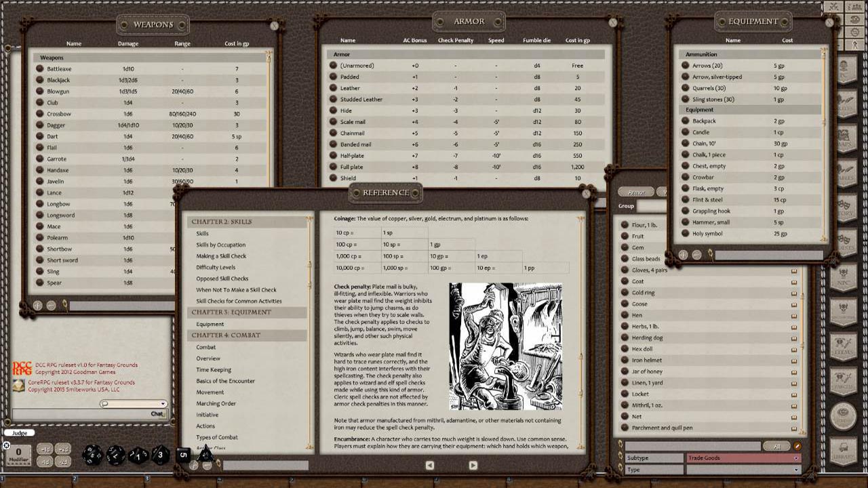The image size is (868, 488).
Task: Switch to the Armor group tab
Action: (x=636, y=192)
